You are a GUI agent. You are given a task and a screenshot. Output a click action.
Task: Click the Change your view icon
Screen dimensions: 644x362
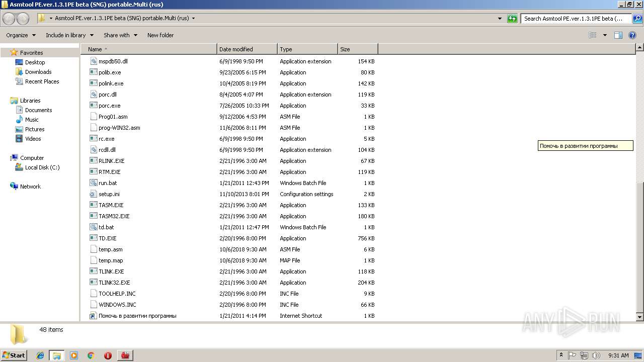(x=593, y=35)
